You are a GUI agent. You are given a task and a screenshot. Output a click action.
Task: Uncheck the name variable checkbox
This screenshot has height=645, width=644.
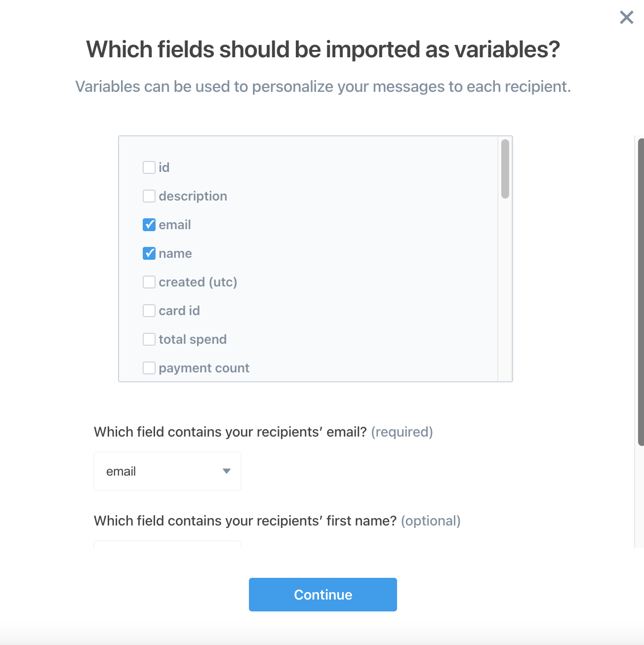[x=149, y=253]
